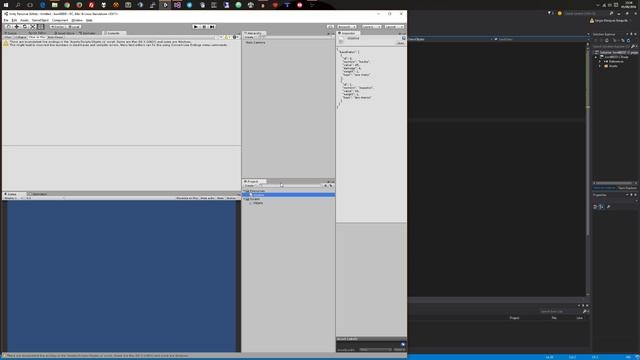Screen dimensions: 640x360
Task: Open Project Create dropdown
Action: point(250,185)
